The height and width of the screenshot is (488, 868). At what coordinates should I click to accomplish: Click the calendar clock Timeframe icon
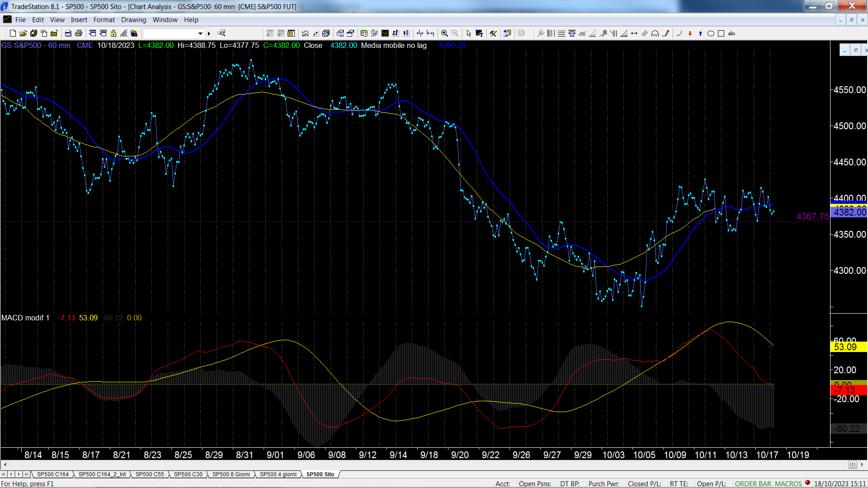pyautogui.click(x=364, y=33)
